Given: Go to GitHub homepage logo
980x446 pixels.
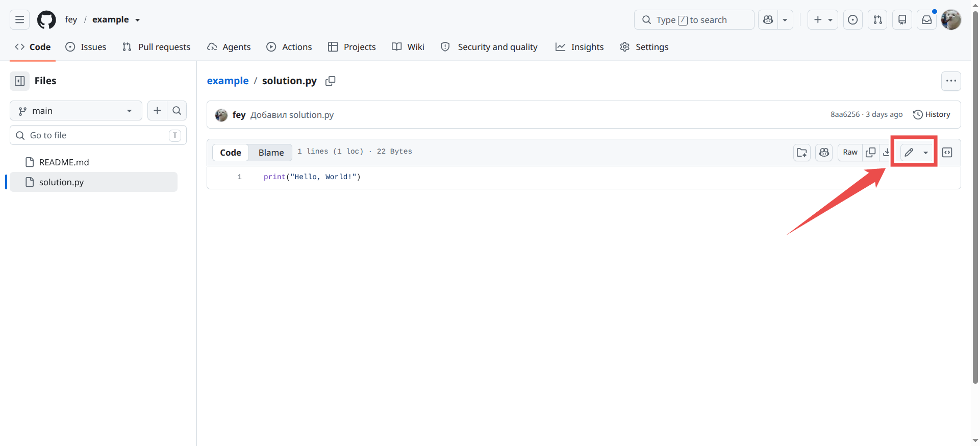Looking at the screenshot, I should tap(46, 20).
